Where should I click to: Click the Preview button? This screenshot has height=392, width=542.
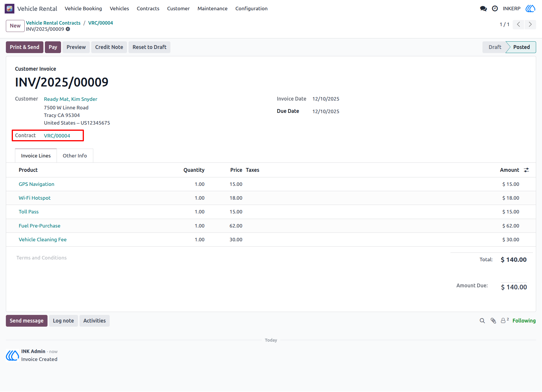point(76,47)
